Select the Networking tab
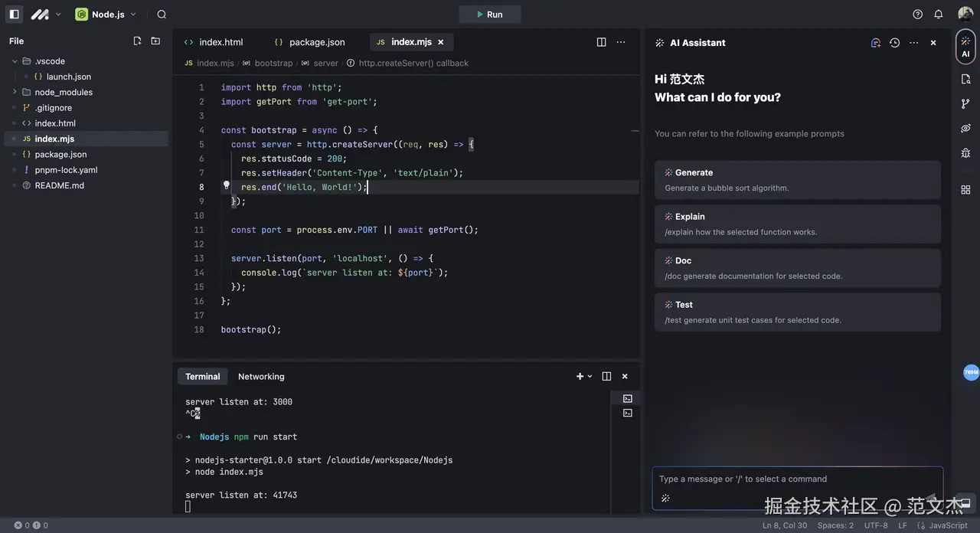 (x=261, y=376)
